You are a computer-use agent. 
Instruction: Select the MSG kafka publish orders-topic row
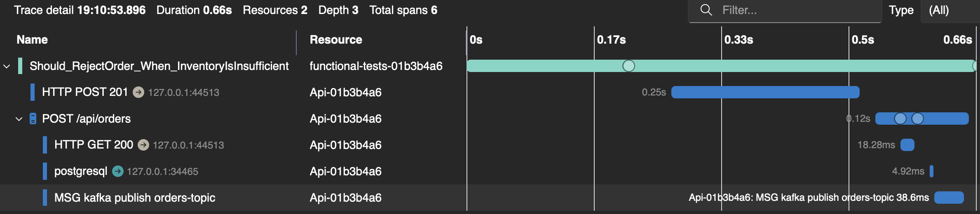pyautogui.click(x=134, y=198)
